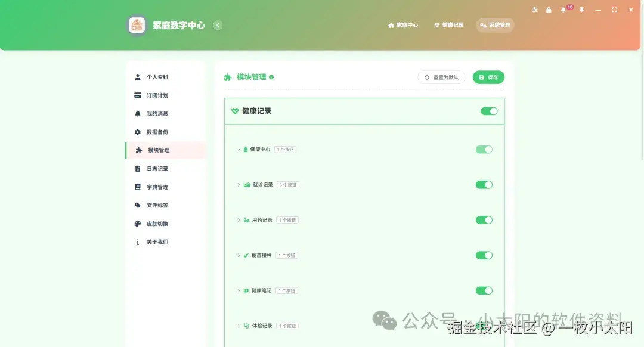Open the 系统管理 tab

tap(496, 25)
